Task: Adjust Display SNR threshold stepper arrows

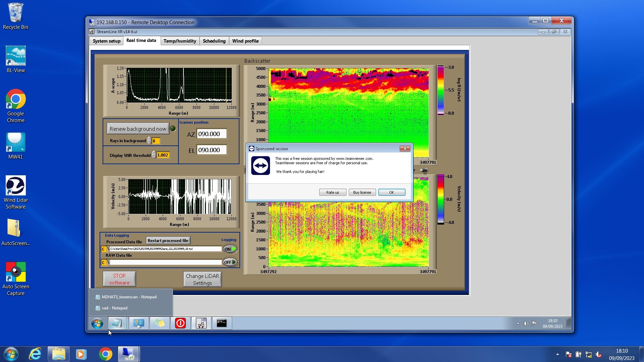Action: [x=154, y=155]
